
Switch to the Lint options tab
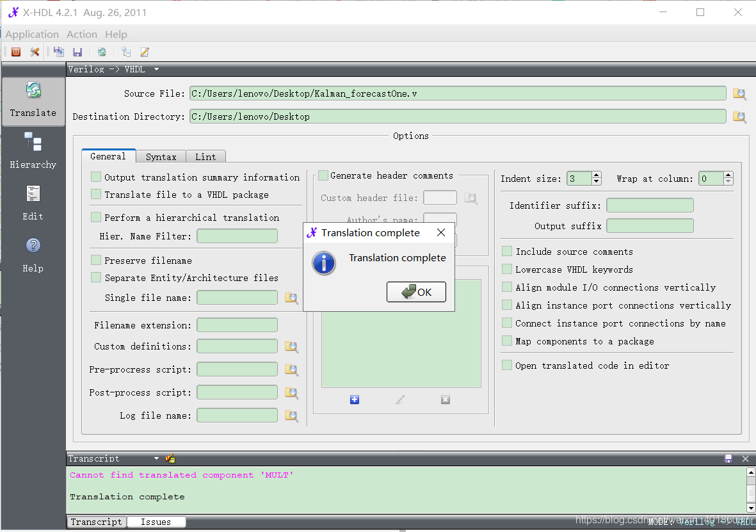tap(206, 157)
